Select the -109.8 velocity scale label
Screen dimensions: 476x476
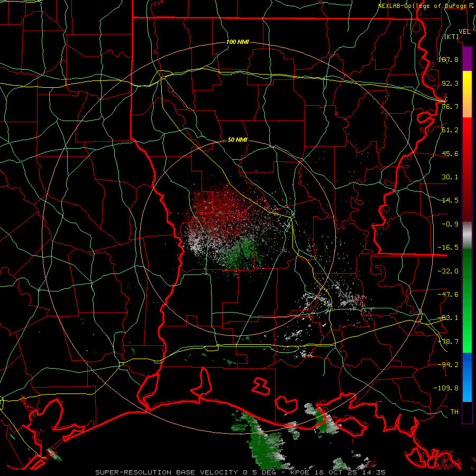[x=446, y=388]
